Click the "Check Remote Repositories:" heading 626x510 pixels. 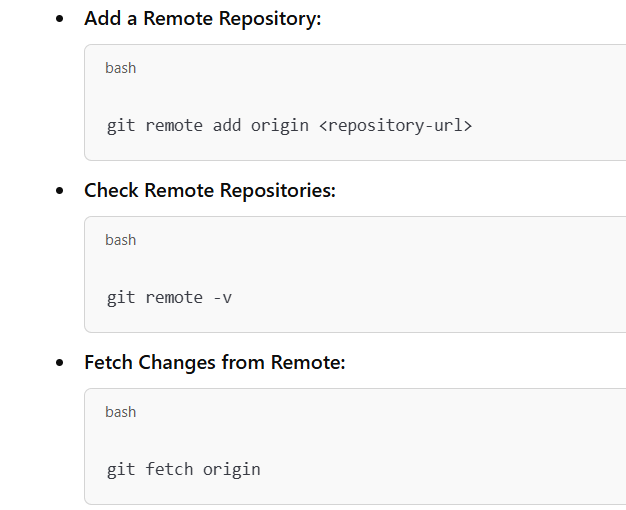[x=209, y=191]
